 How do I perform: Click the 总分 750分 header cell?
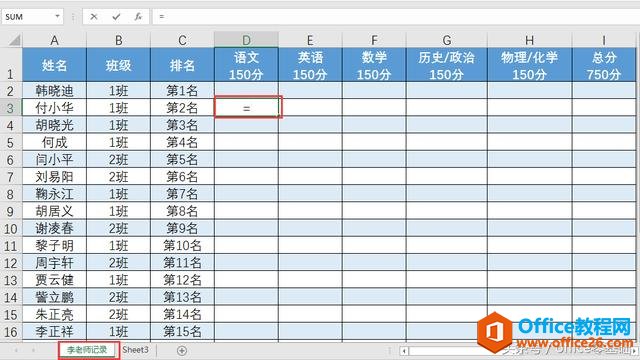[x=604, y=65]
